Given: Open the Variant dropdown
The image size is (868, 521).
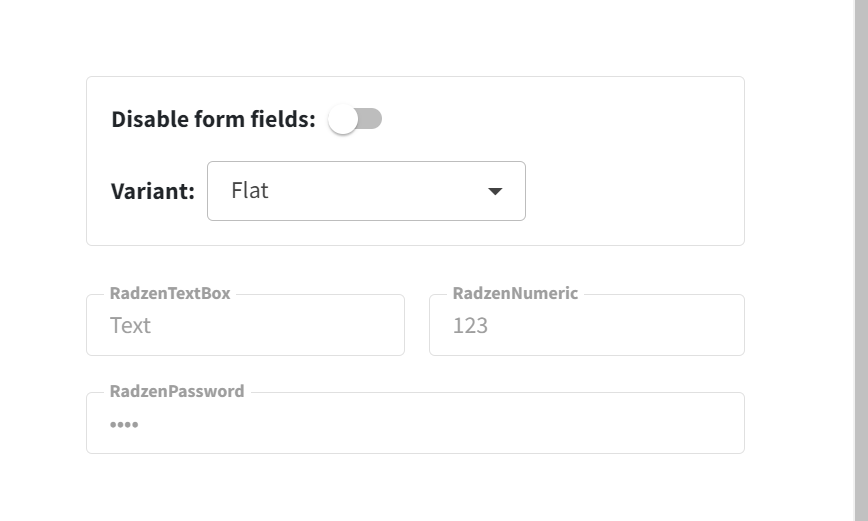Looking at the screenshot, I should [x=366, y=191].
